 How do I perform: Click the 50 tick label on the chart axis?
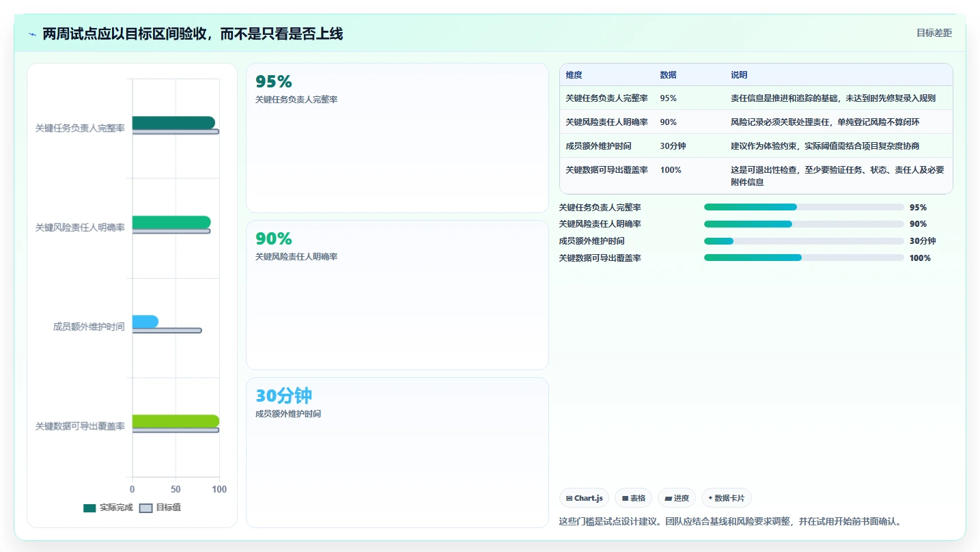point(176,490)
